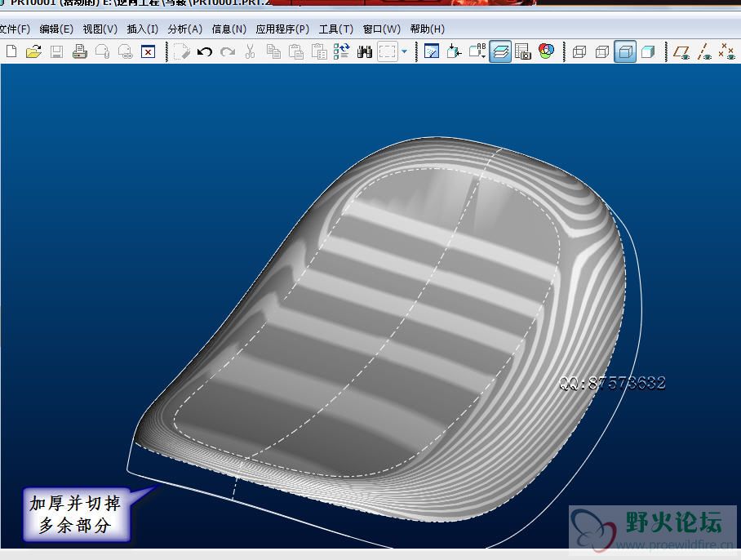Open the 应用程序(P) menu
This screenshot has height=560, width=741.
click(x=282, y=29)
